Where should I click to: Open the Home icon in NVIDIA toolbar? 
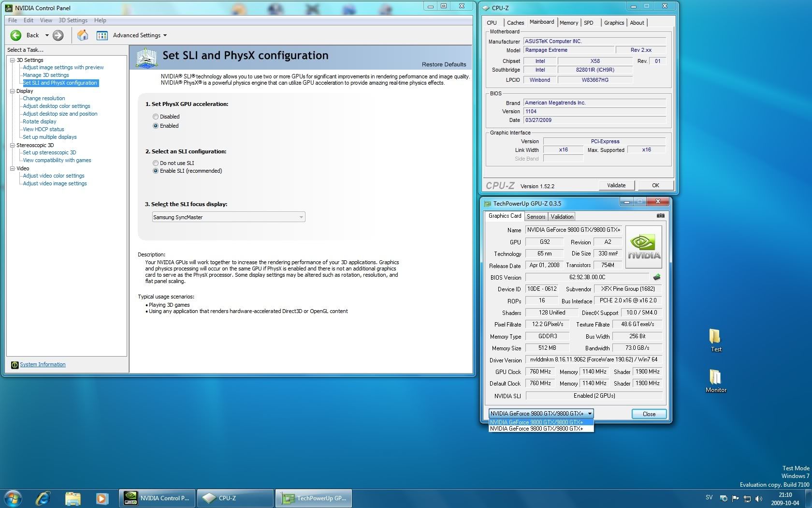point(83,35)
